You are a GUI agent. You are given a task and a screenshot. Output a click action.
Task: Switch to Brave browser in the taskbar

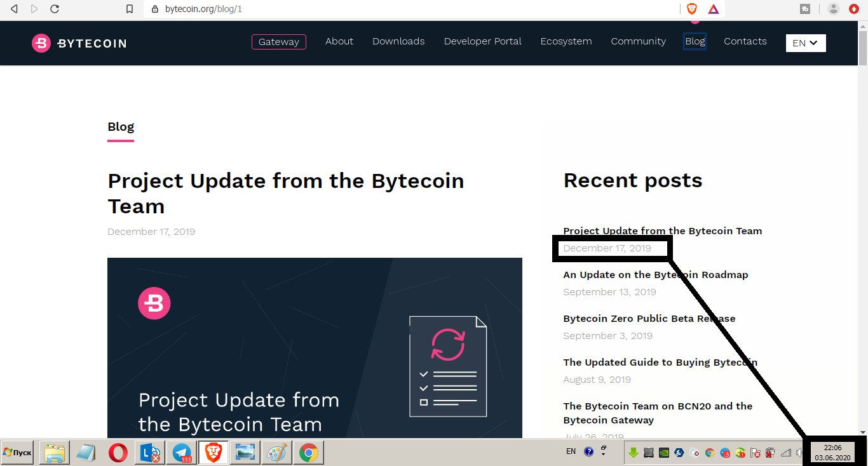click(214, 453)
